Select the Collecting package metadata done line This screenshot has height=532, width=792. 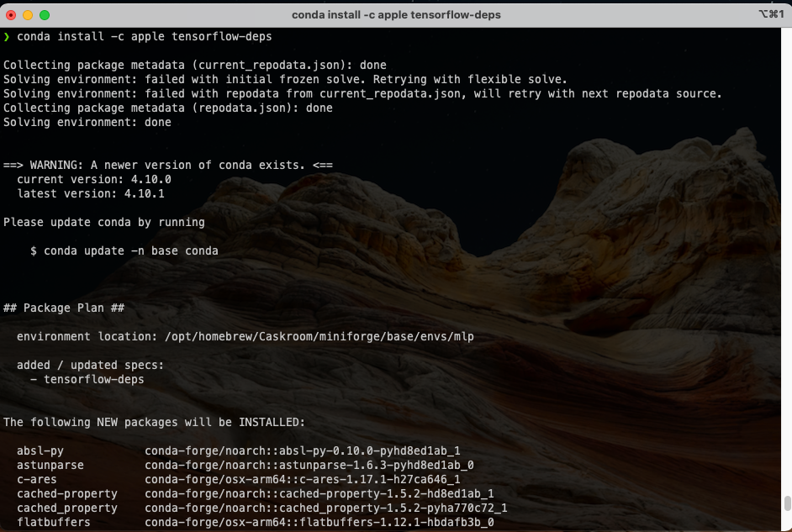[193, 65]
